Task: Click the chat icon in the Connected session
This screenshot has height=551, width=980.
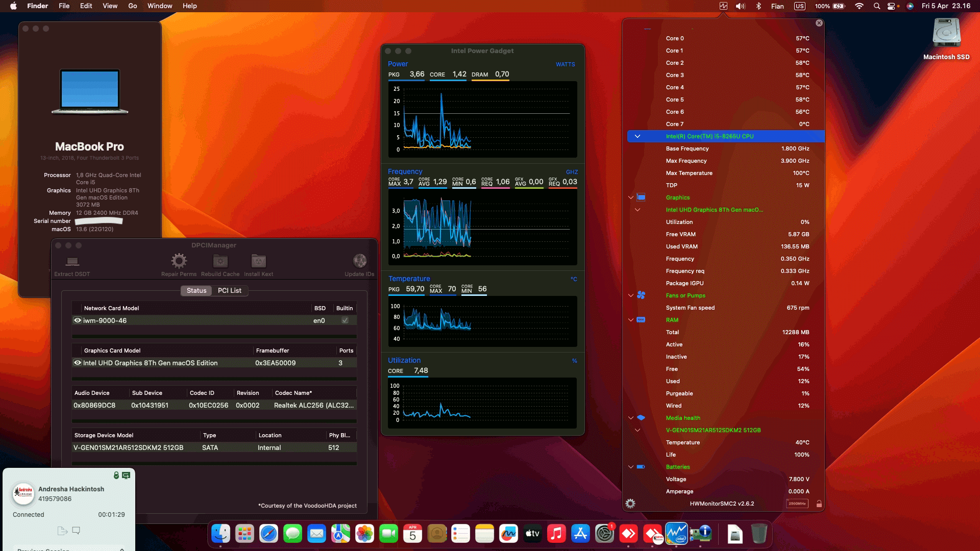Action: pos(76,530)
